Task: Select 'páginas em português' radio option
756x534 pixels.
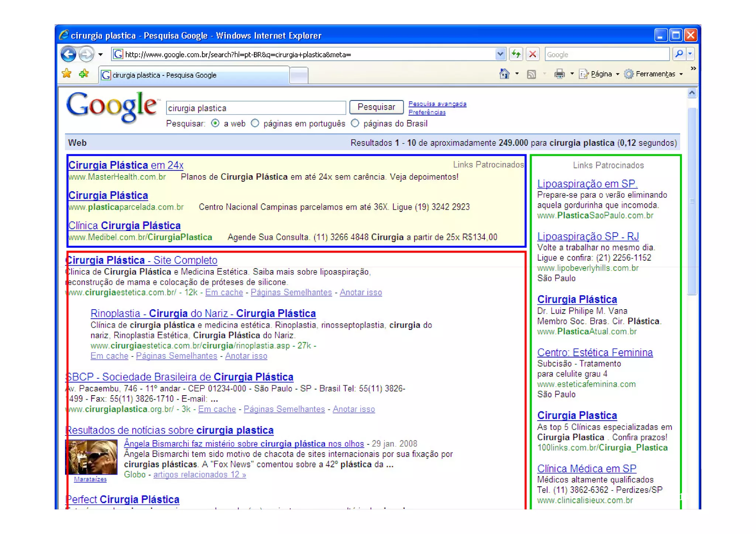Action: coord(255,123)
